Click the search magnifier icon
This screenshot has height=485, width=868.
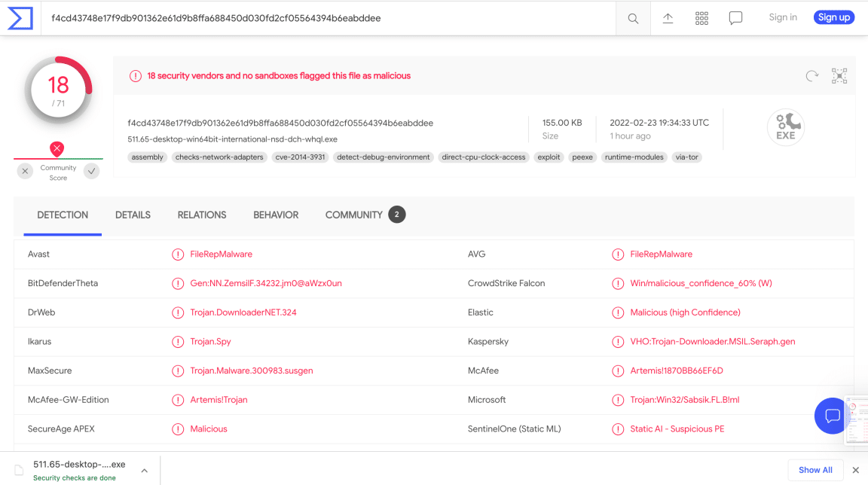[633, 18]
